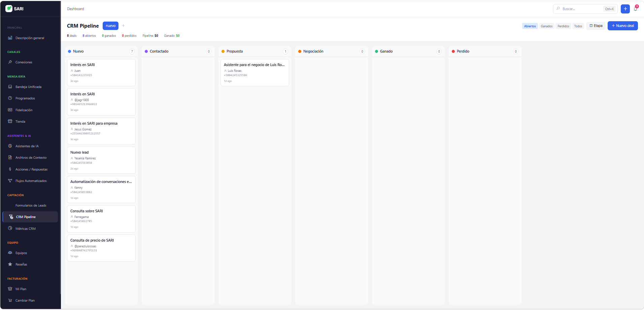Image resolution: width=644 pixels, height=310 pixels.
Task: Click contact name Luis Rosas
Action: pos(235,71)
